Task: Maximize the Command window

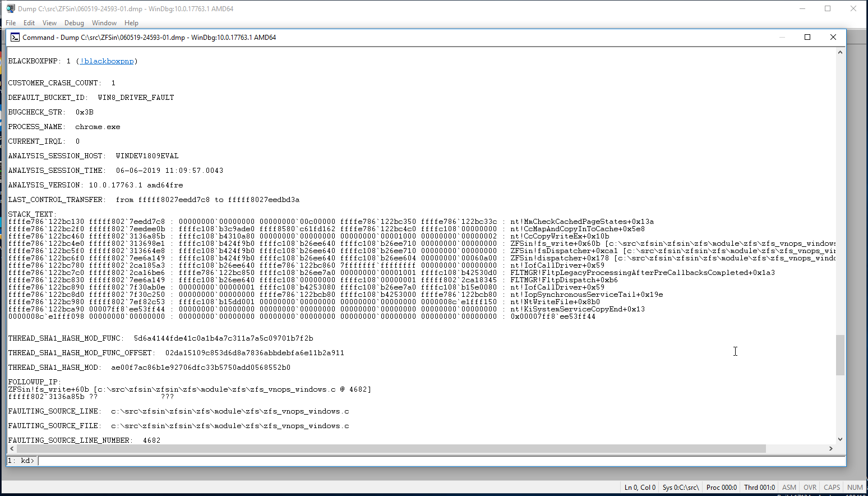Action: coord(807,37)
